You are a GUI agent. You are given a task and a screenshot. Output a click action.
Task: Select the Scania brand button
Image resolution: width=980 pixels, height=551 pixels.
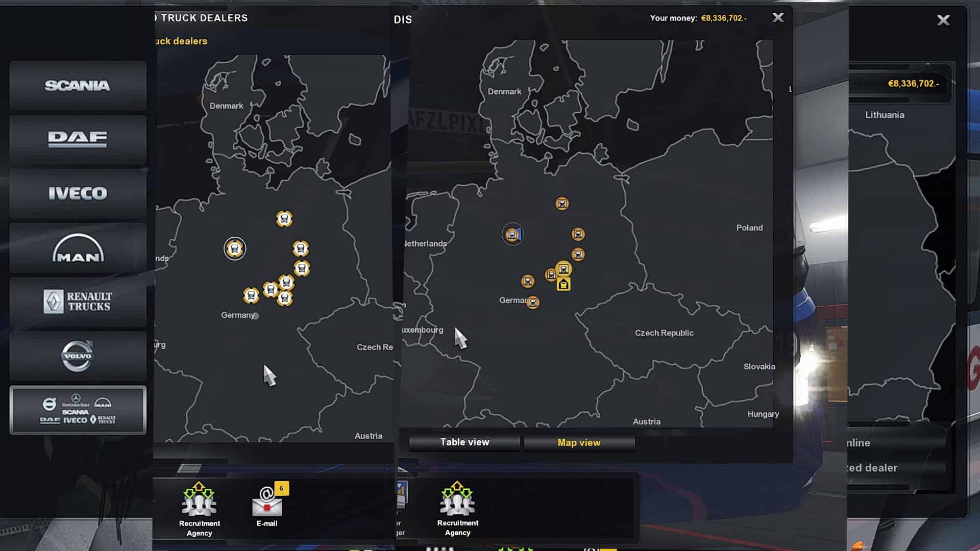click(x=78, y=86)
